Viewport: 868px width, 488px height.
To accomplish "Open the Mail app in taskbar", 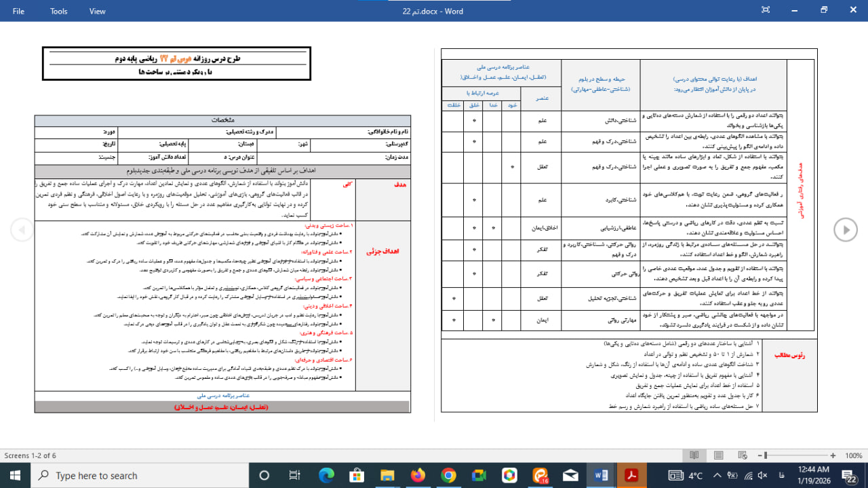I will (x=570, y=475).
